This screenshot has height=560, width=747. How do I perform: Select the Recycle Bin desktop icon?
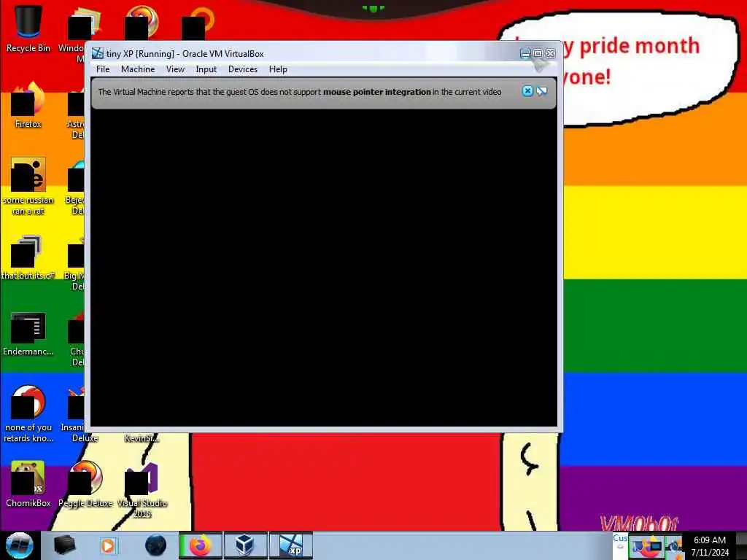coord(28,28)
